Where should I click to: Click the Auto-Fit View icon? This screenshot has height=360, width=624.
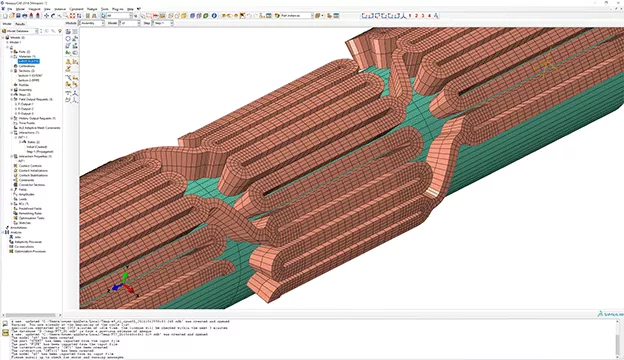coord(72,16)
